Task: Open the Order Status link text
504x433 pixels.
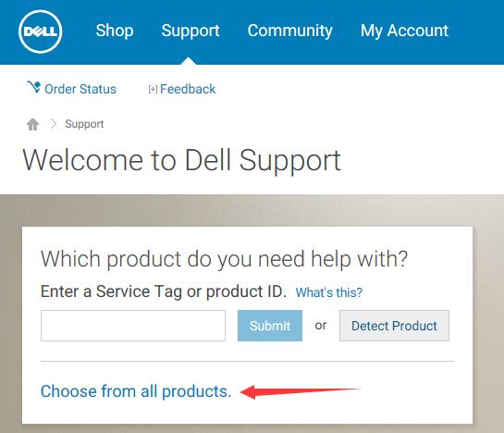Action: point(80,89)
